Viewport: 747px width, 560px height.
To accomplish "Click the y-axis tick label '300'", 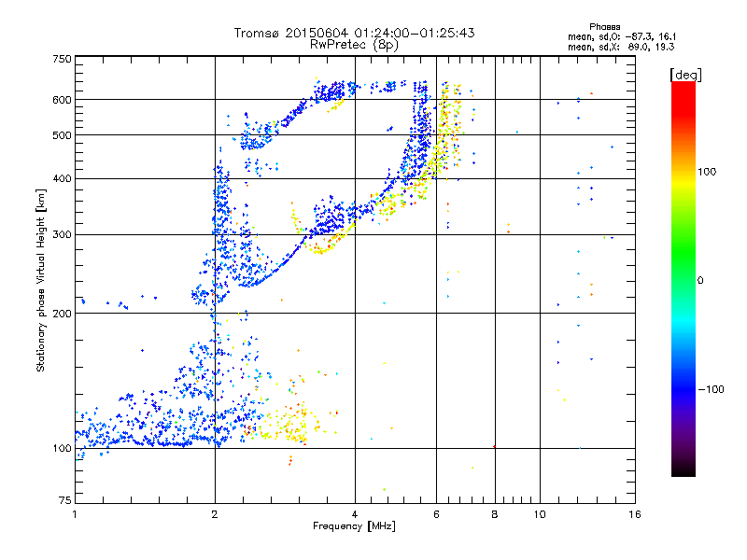I will coord(62,235).
